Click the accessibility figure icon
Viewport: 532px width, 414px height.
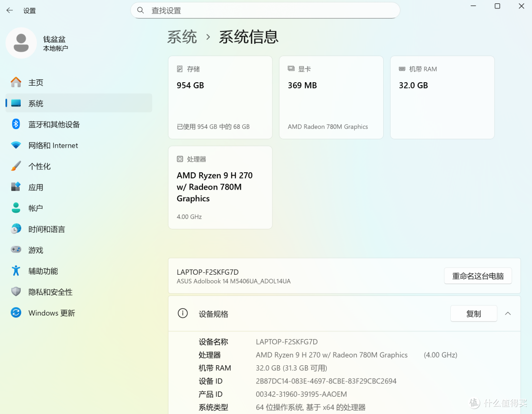(x=16, y=271)
